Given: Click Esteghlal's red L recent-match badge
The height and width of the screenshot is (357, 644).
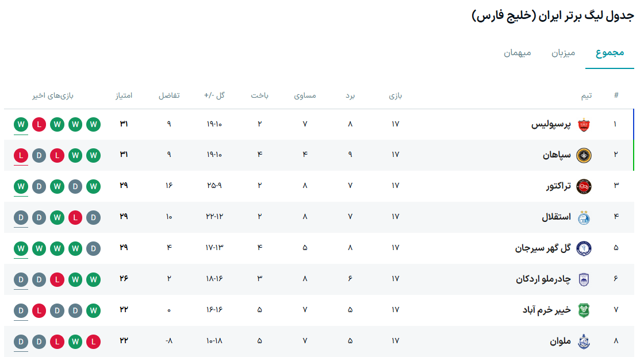Looking at the screenshot, I should click(x=75, y=217).
